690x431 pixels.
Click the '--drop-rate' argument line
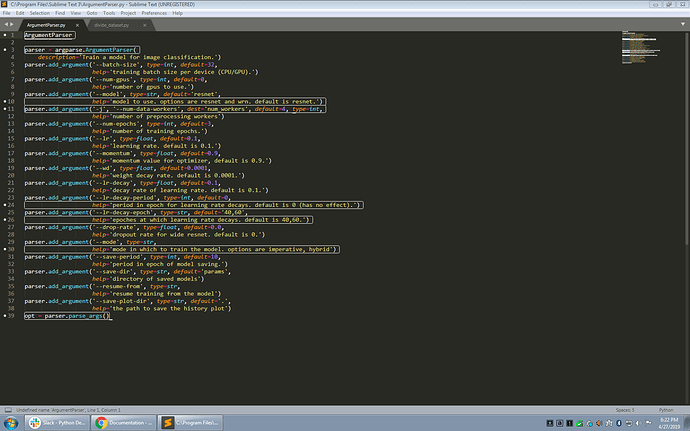click(x=124, y=227)
